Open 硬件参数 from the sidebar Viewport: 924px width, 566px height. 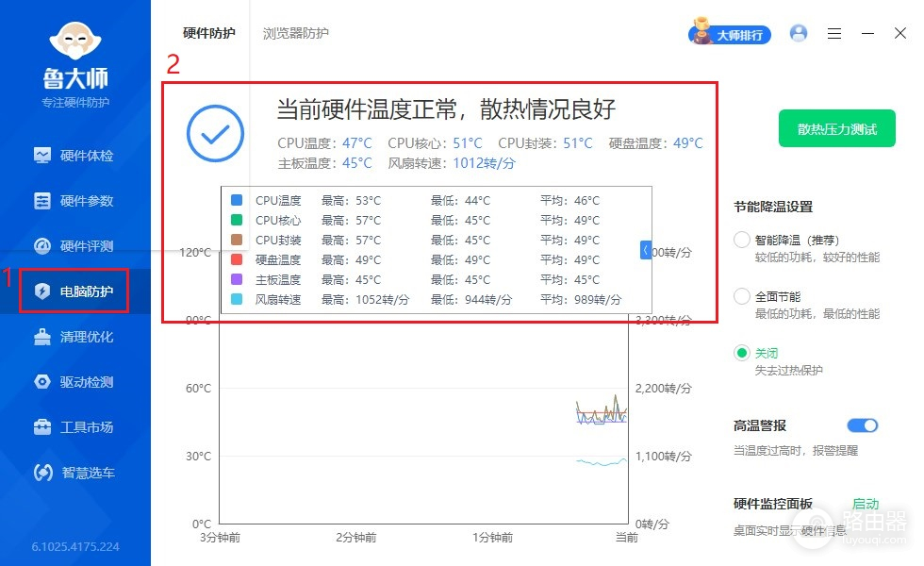pos(42,201)
